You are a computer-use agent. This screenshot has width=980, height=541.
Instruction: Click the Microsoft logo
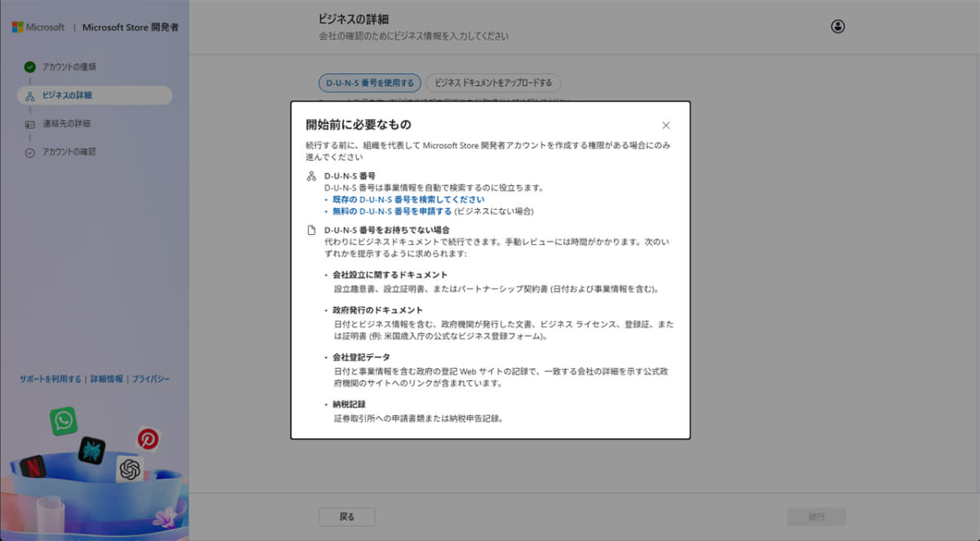coord(38,27)
